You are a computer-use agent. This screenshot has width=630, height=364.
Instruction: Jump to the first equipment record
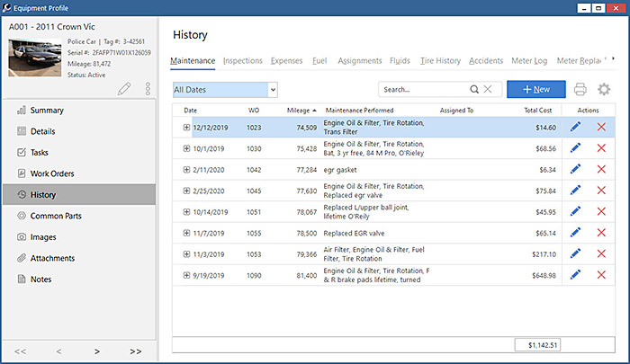click(x=20, y=351)
